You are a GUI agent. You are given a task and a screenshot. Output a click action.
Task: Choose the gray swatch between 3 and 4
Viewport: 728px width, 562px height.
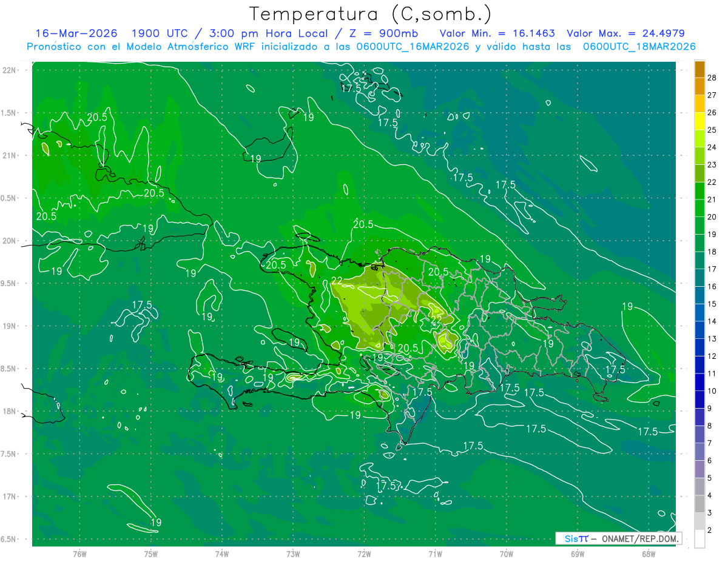[699, 504]
